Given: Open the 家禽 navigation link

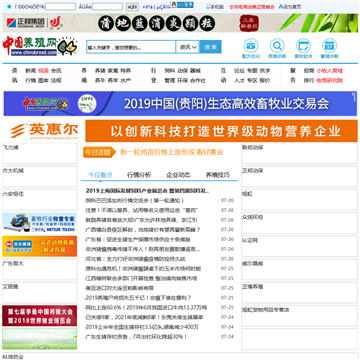Looking at the screenshot, I should click(113, 71).
